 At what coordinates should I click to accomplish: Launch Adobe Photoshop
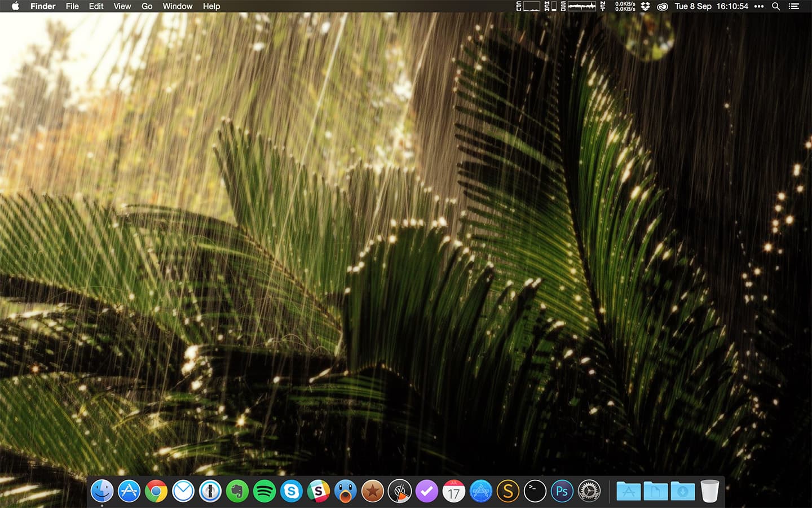(562, 491)
